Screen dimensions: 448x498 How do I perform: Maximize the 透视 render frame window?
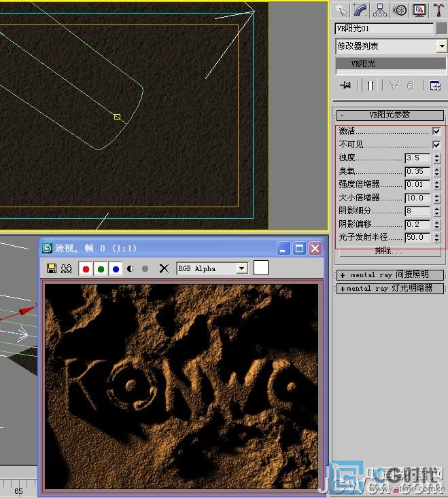(x=299, y=249)
